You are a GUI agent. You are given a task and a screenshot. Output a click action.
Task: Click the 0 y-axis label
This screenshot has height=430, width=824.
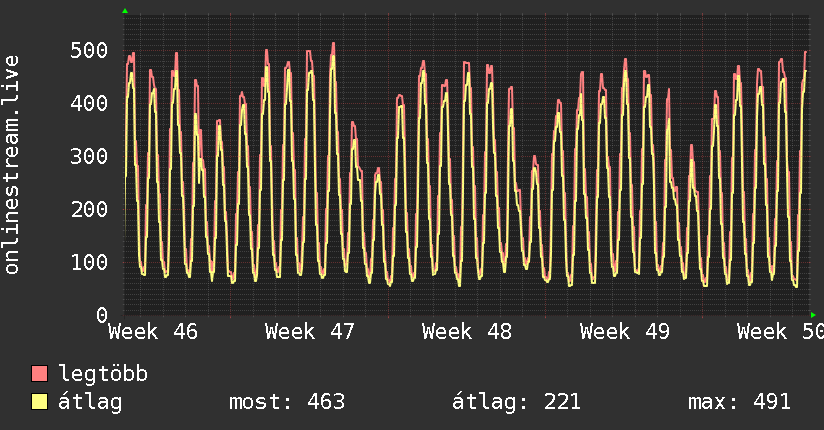click(x=102, y=315)
